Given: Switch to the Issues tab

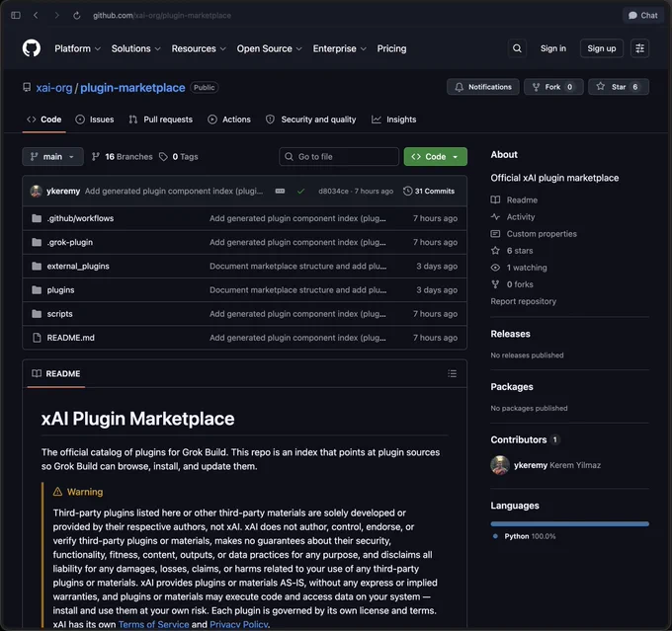Looking at the screenshot, I should tap(95, 119).
